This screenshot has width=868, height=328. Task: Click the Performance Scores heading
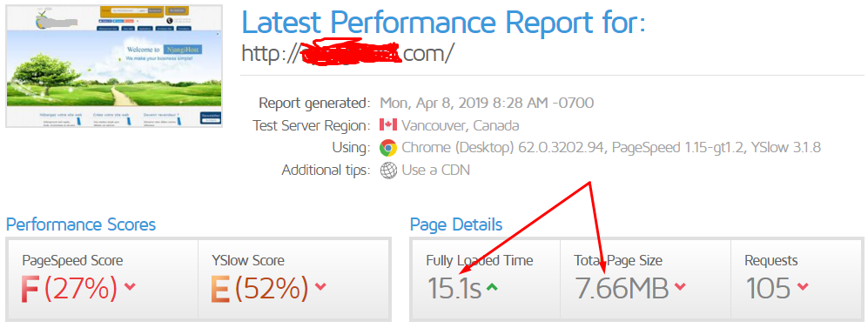click(x=81, y=224)
